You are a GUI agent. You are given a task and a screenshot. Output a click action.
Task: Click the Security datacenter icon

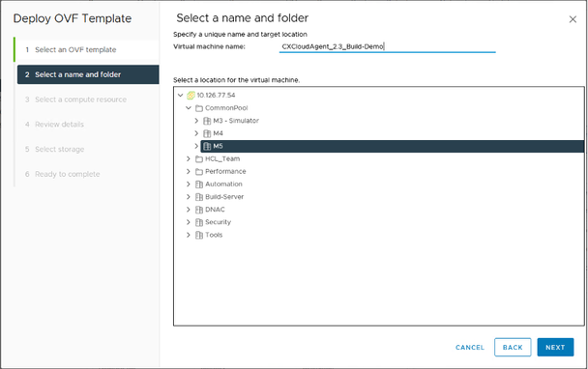[x=199, y=222]
